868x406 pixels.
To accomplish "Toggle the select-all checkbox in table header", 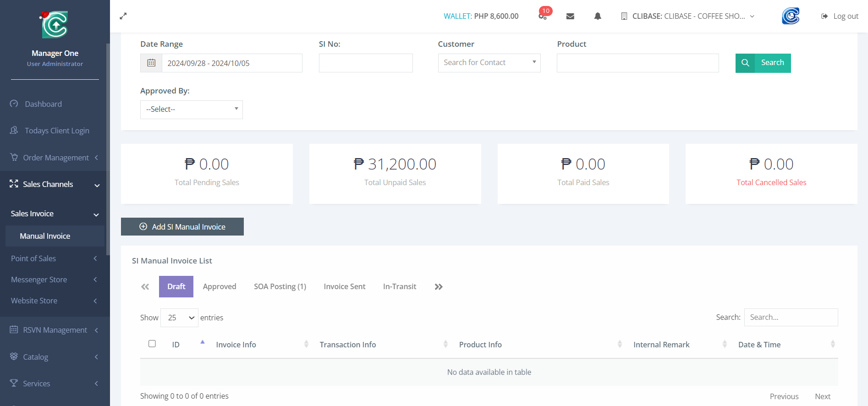I will pyautogui.click(x=152, y=344).
